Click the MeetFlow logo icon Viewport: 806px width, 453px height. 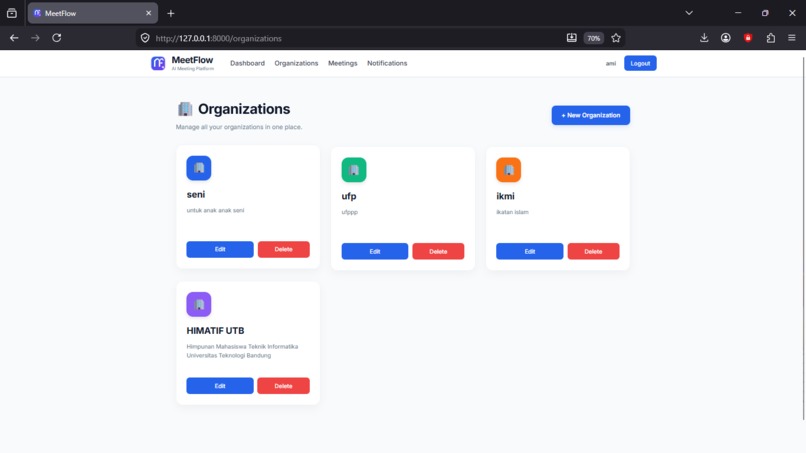[158, 63]
